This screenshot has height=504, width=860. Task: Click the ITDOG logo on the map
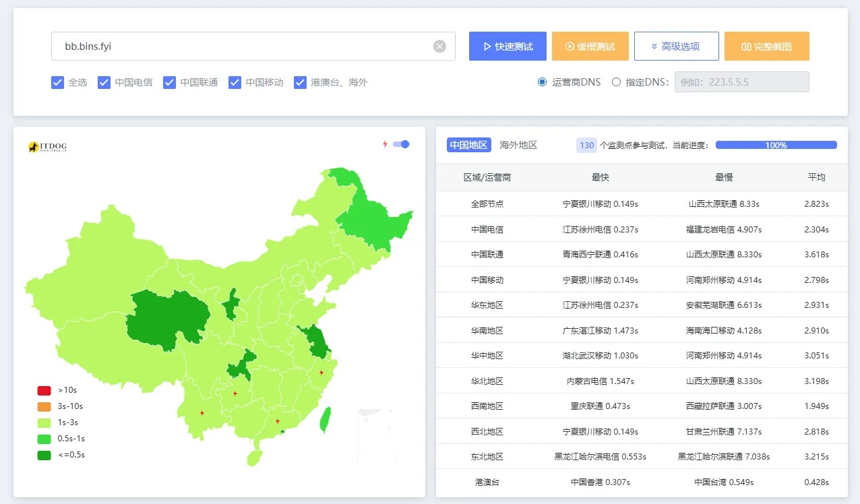pos(47,146)
